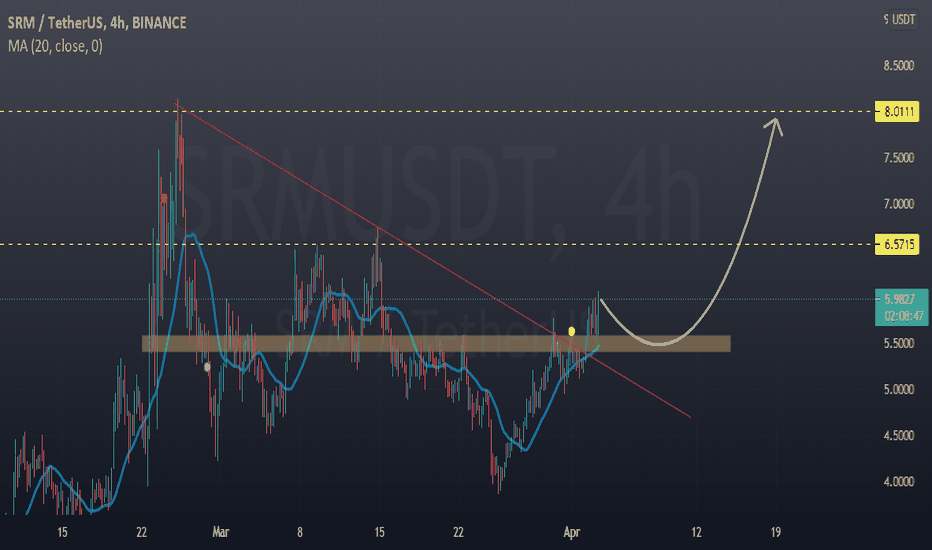Select the white dot marker near March
Image resolution: width=932 pixels, height=550 pixels.
click(207, 367)
